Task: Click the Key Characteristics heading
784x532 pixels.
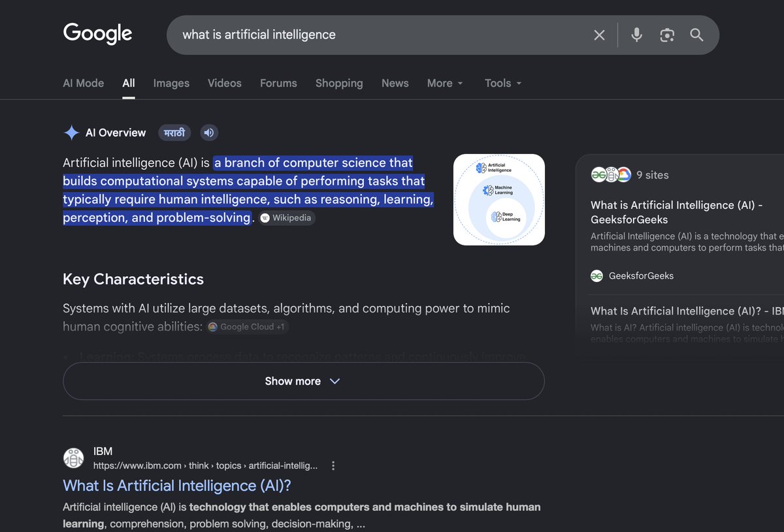Action: tap(133, 279)
